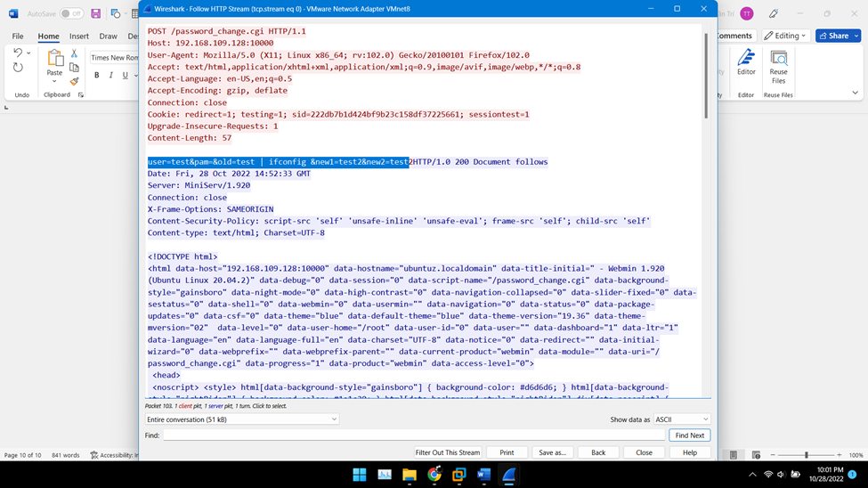Show hidden system tray icons chevron
Screen dimensions: 868x488
(x=752, y=475)
